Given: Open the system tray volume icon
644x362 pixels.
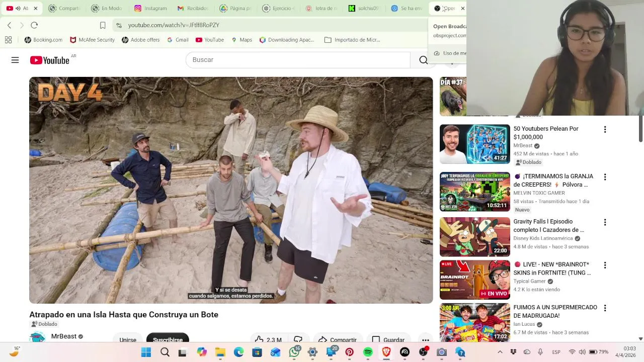Looking at the screenshot, I should (x=582, y=352).
